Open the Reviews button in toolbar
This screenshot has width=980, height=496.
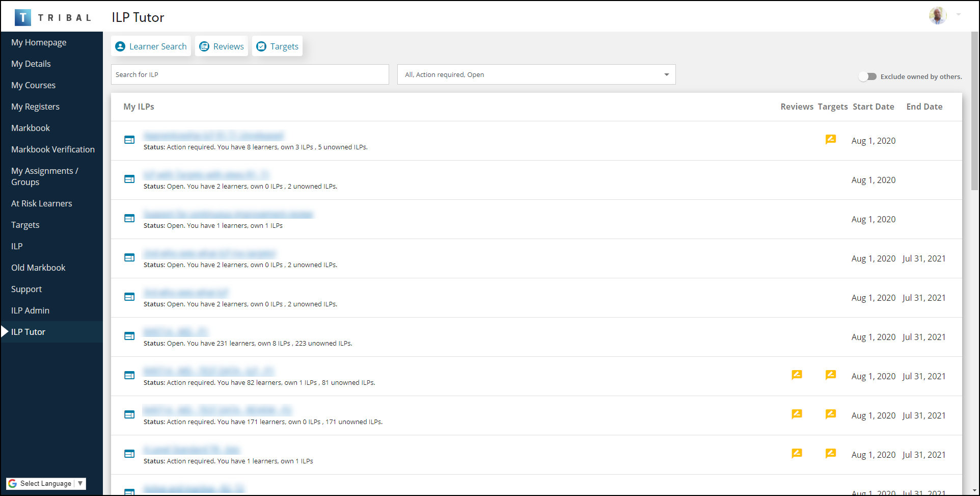tap(222, 46)
